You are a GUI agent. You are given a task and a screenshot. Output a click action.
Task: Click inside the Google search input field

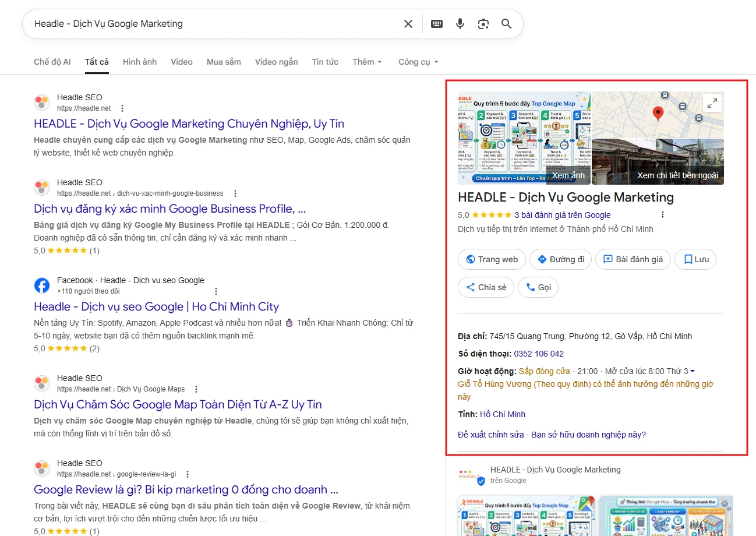click(210, 24)
